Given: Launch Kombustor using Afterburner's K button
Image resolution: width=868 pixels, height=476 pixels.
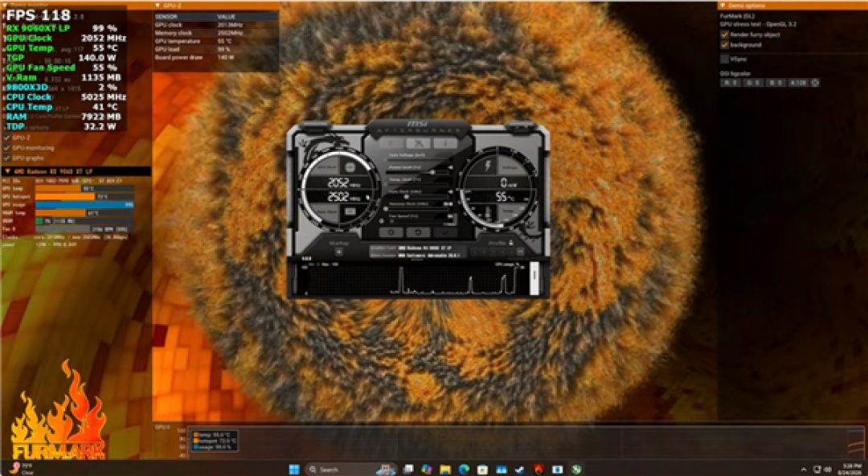Looking at the screenshot, I should [391, 143].
